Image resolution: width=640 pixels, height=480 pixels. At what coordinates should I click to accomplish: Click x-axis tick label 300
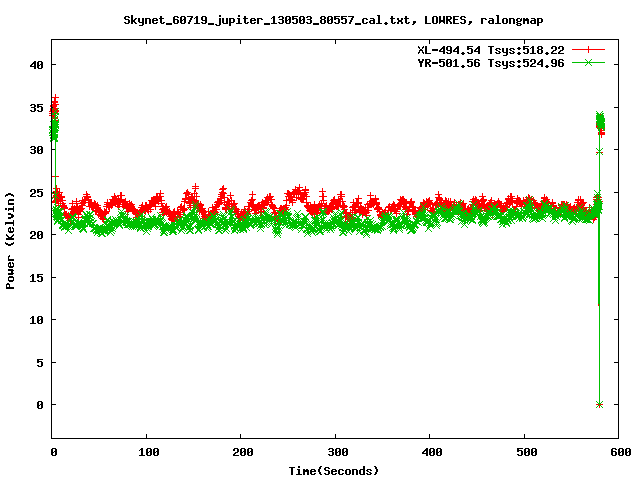point(338,452)
